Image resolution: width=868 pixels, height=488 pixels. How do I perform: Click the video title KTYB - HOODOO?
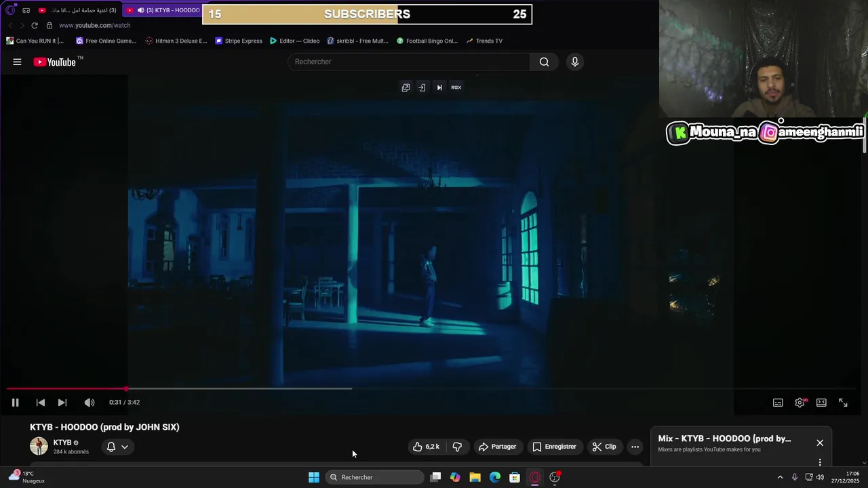[104, 427]
